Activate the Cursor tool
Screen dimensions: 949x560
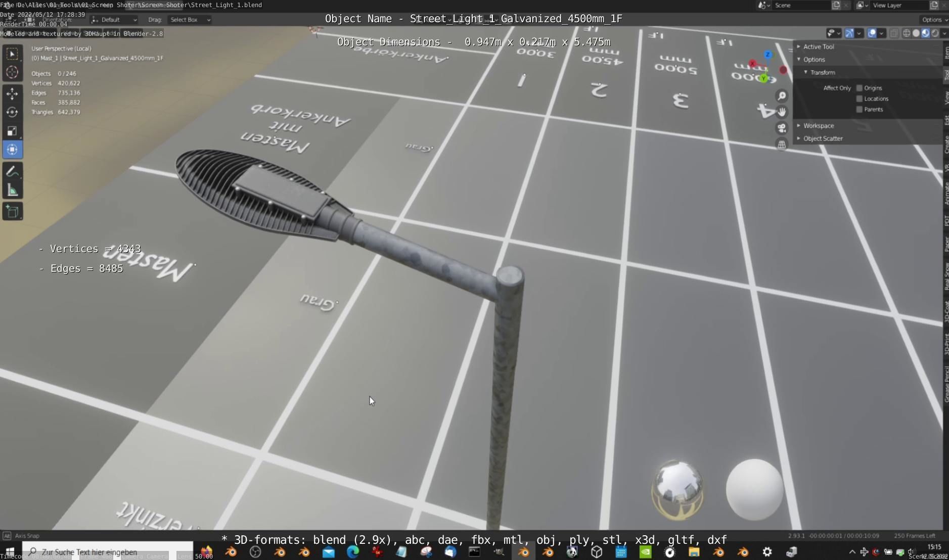(x=12, y=72)
